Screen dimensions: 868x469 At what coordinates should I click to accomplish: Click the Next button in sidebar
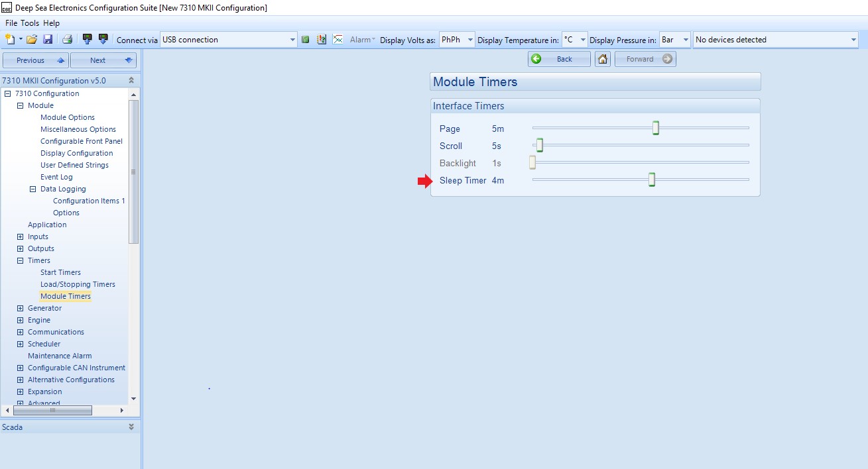(103, 60)
